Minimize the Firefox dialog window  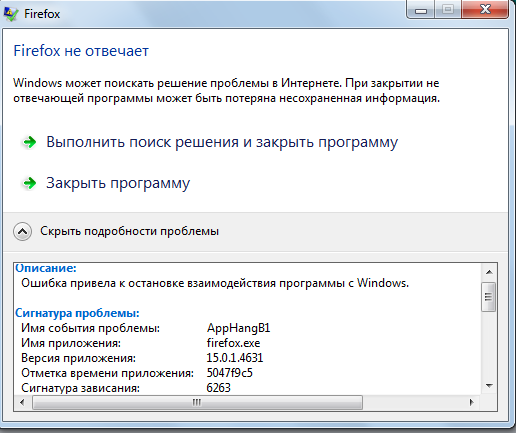421,10
